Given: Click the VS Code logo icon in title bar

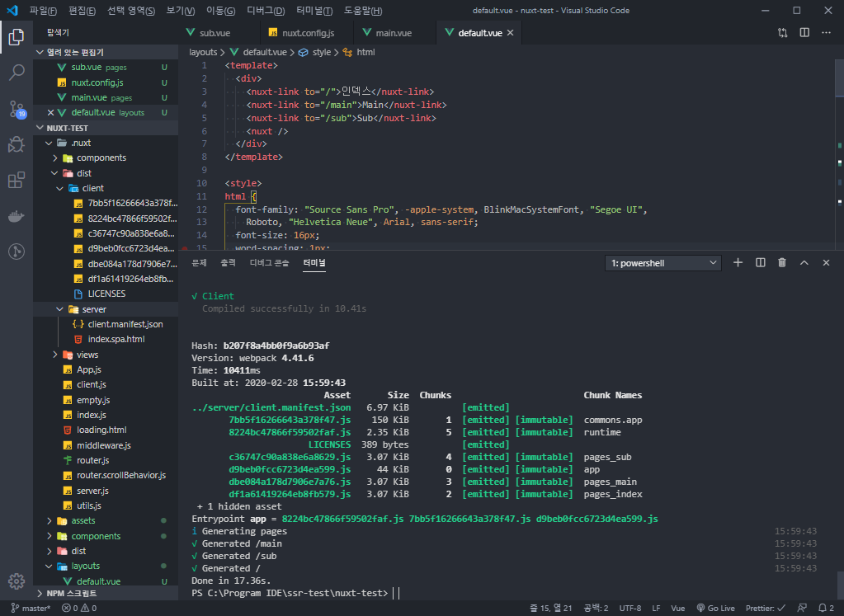Looking at the screenshot, I should pyautogui.click(x=12, y=10).
